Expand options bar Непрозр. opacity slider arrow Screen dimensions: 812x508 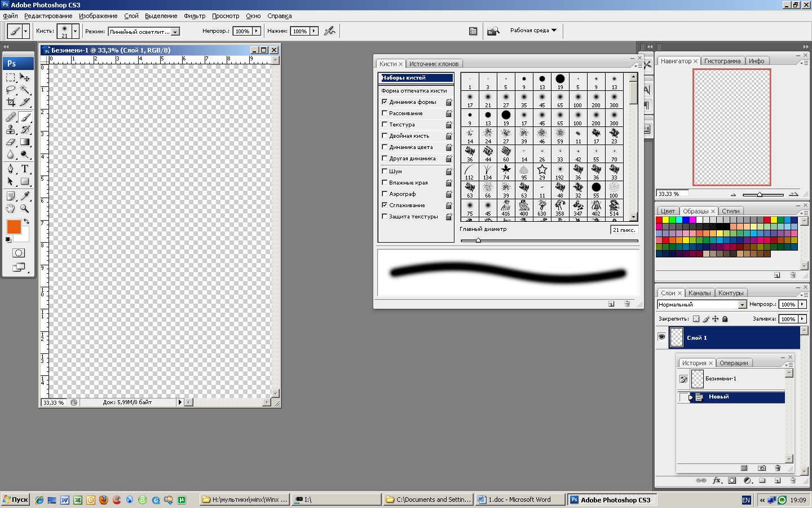(x=257, y=31)
